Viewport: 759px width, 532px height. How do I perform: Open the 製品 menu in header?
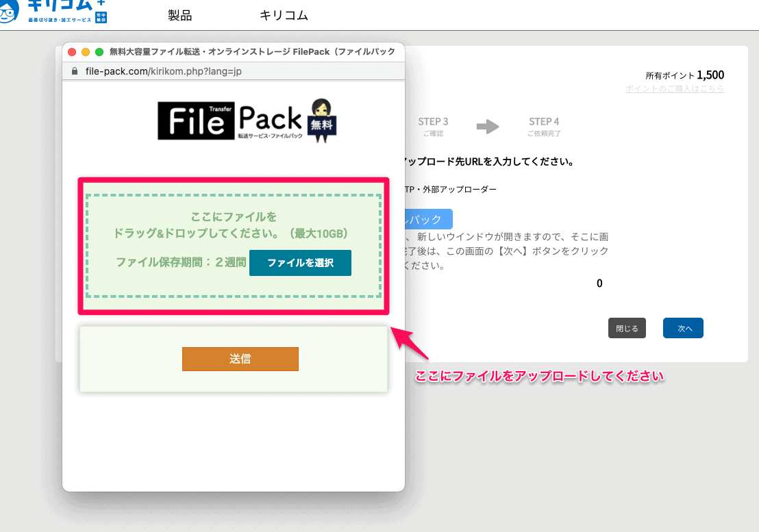click(x=180, y=16)
